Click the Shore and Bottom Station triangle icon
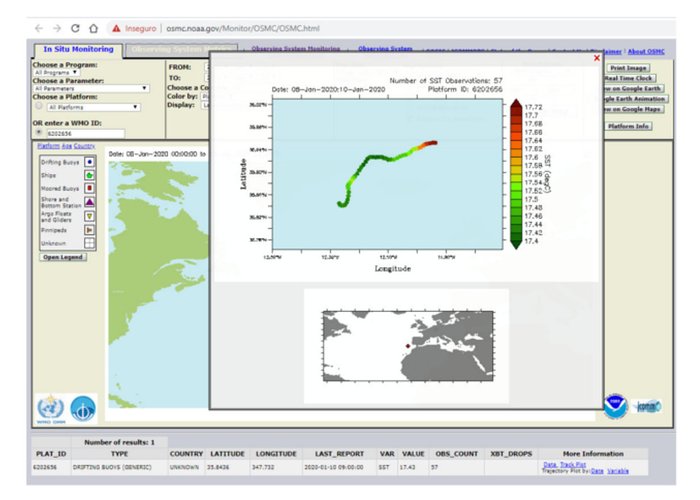This screenshot has width=700, height=500. (x=90, y=200)
